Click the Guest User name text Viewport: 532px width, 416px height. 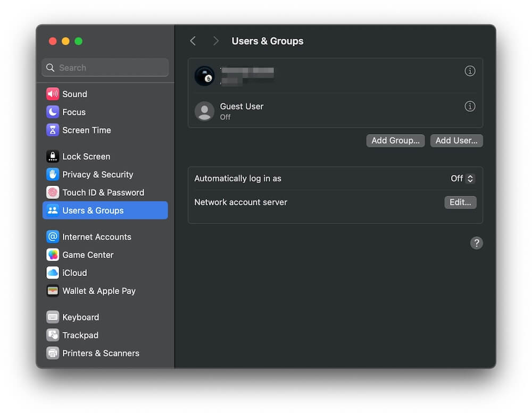tap(242, 106)
